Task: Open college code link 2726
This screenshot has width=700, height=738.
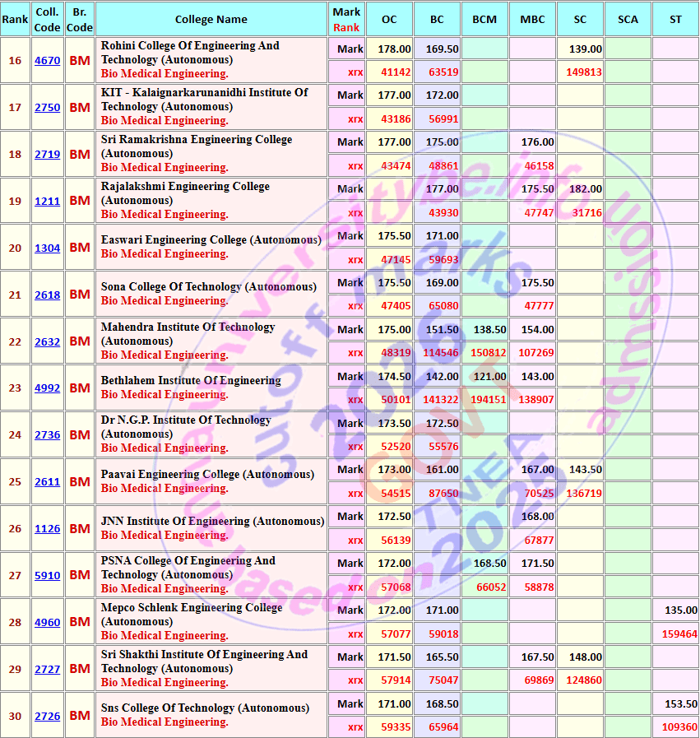Action: [48, 716]
